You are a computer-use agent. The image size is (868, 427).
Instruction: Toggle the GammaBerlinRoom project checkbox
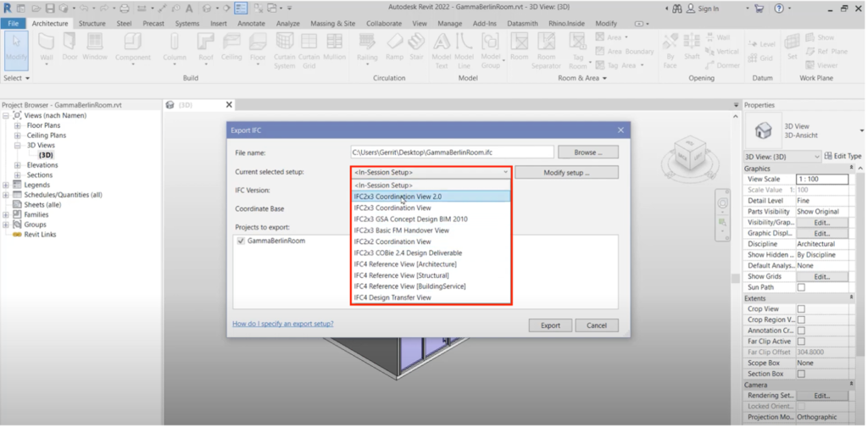[240, 241]
